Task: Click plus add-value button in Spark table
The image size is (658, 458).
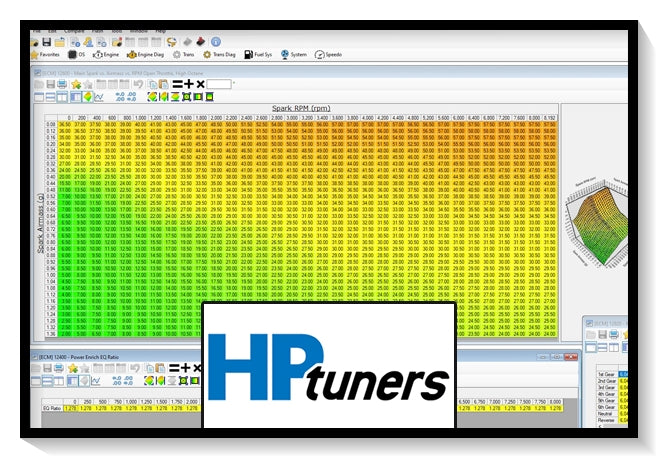Action: [x=189, y=84]
